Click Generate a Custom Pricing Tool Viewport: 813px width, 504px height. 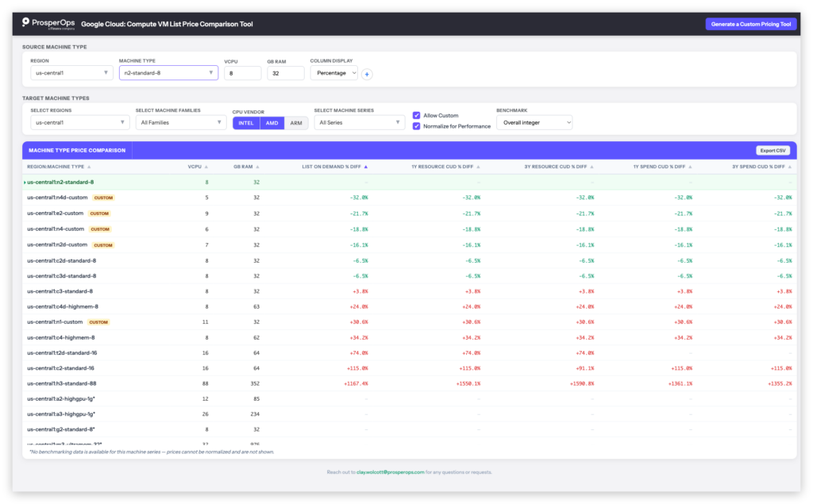(x=751, y=25)
